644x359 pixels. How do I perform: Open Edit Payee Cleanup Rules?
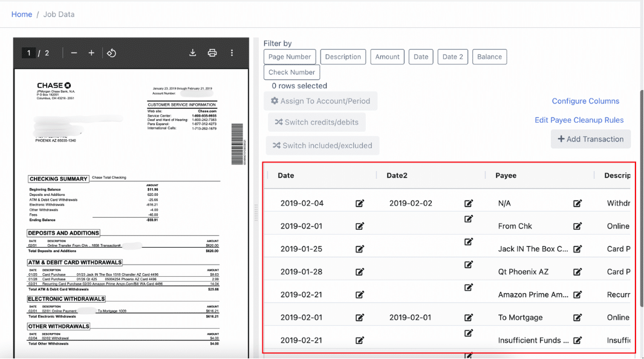click(579, 120)
